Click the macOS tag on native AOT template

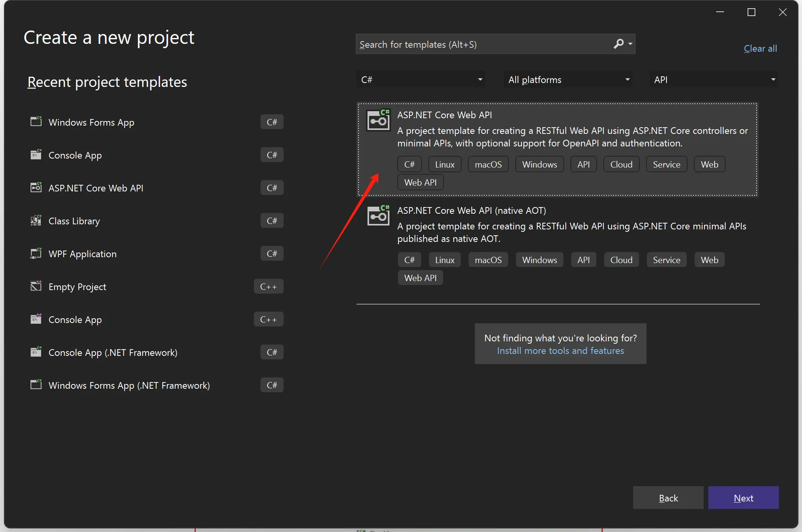click(x=488, y=260)
